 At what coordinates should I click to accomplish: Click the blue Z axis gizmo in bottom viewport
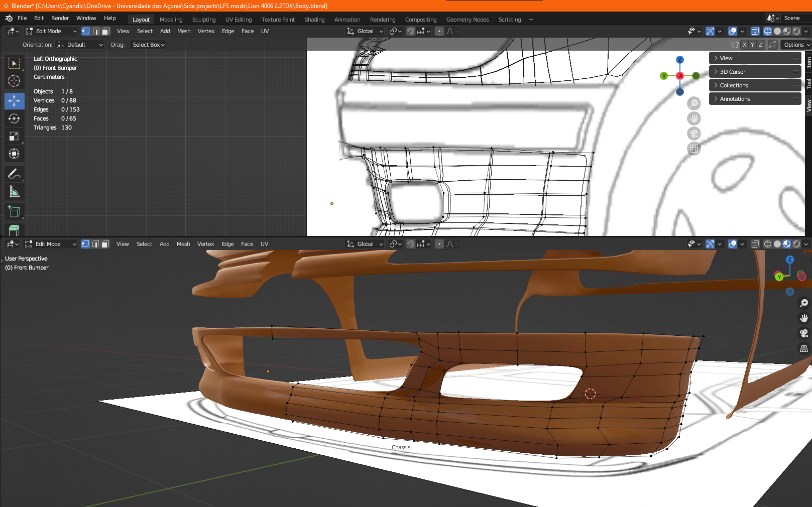[789, 260]
